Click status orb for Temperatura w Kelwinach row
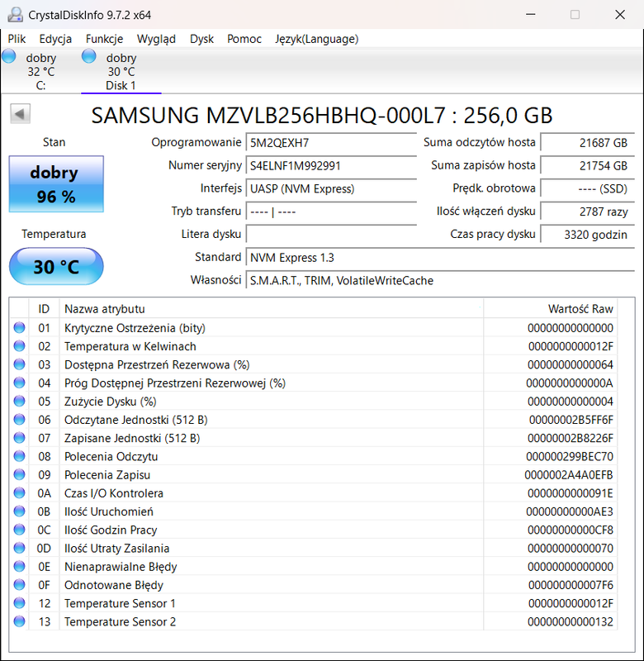This screenshot has height=661, width=644. [19, 346]
